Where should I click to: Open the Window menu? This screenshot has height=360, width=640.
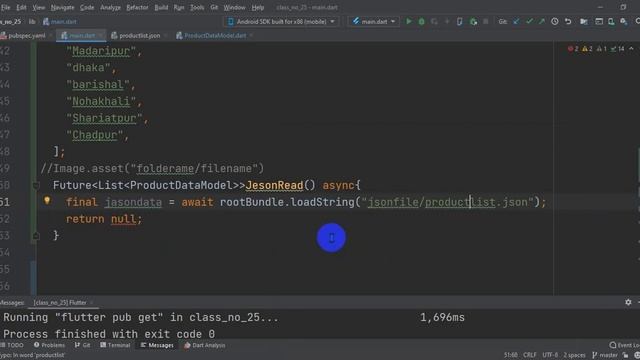[x=234, y=7]
